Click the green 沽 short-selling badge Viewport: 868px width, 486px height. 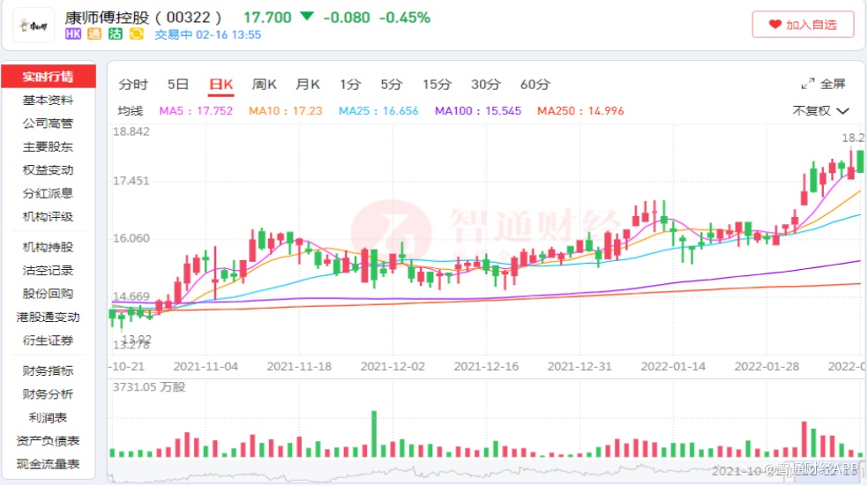tap(115, 34)
